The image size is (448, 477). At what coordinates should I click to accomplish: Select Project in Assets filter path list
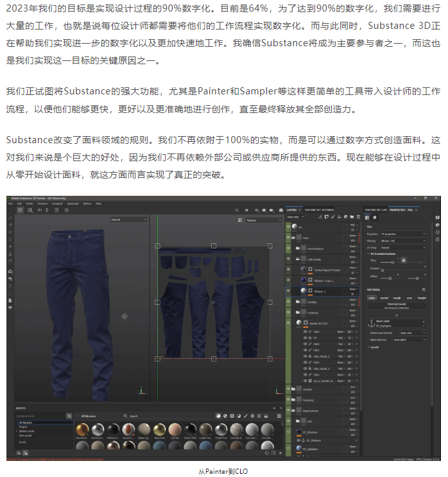click(23, 427)
